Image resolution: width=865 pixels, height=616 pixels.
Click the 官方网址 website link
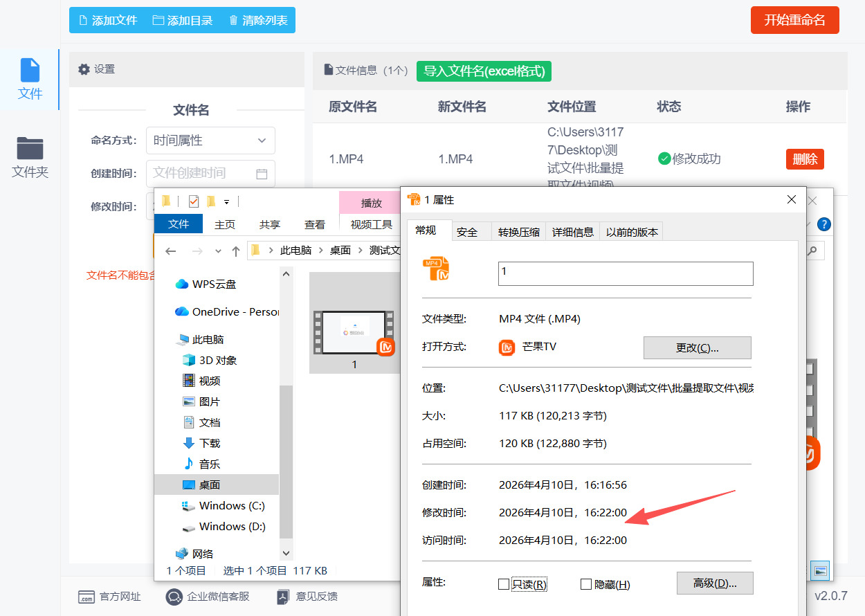point(109,597)
